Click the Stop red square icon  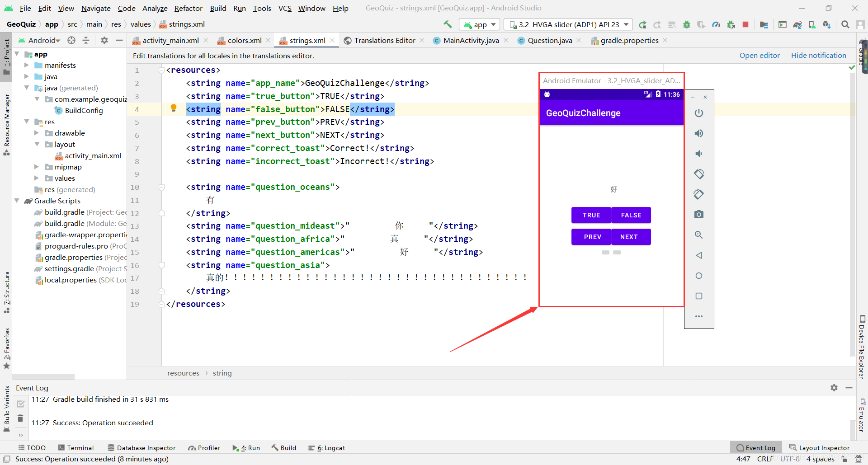pyautogui.click(x=745, y=24)
